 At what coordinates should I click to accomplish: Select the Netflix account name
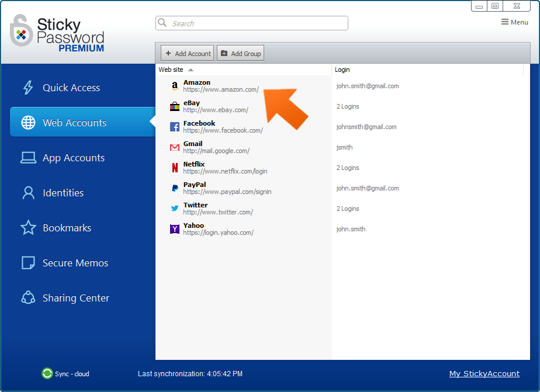click(194, 164)
